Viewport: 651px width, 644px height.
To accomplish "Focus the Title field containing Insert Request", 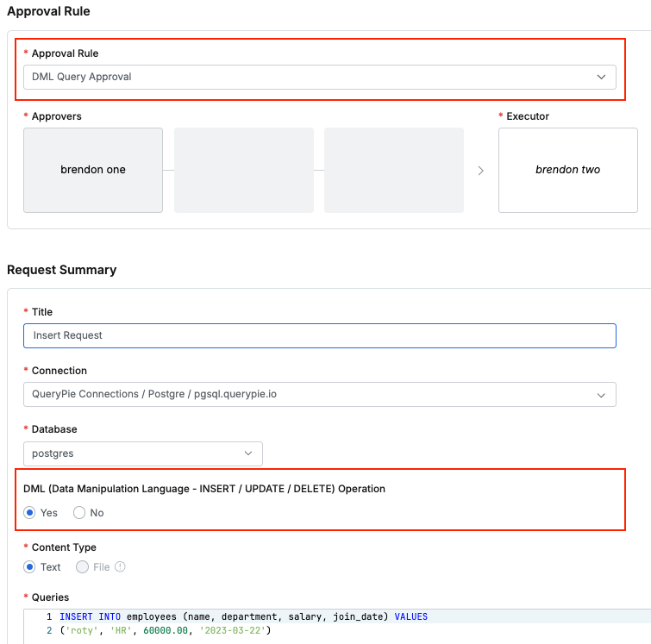I will pyautogui.click(x=319, y=335).
